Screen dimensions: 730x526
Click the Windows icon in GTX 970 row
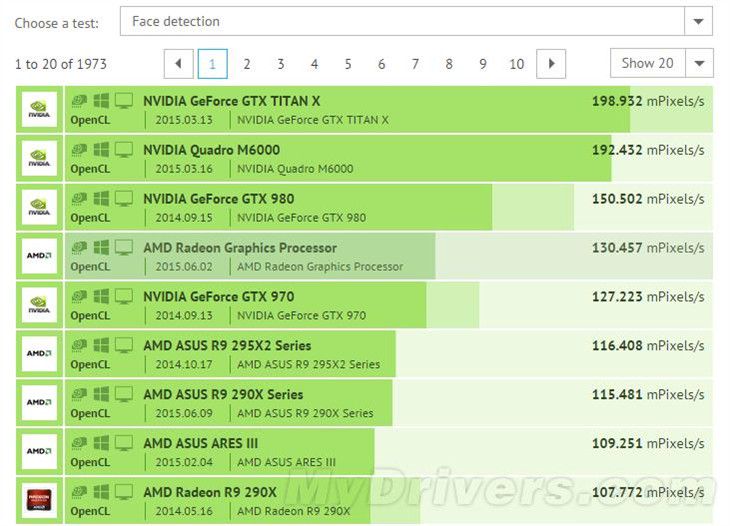(101, 296)
